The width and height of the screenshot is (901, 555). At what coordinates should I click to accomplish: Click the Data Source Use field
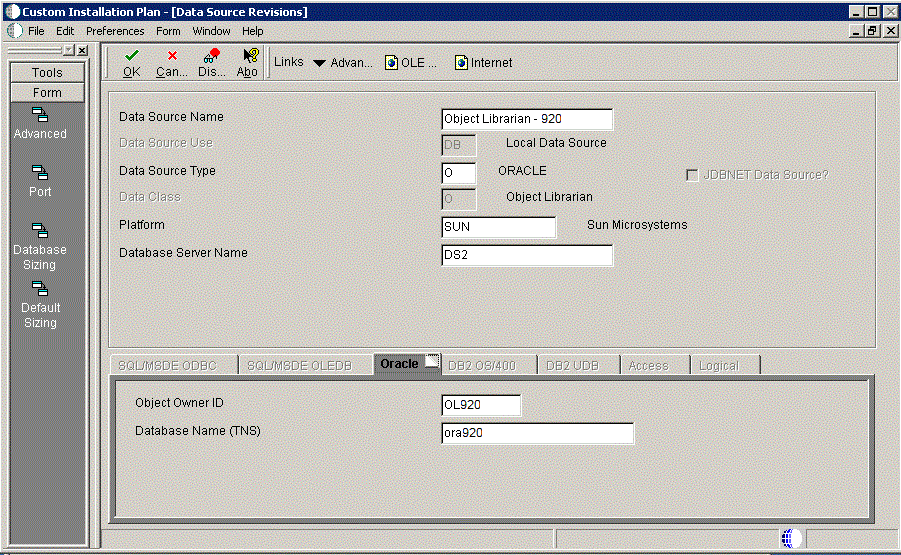click(459, 145)
